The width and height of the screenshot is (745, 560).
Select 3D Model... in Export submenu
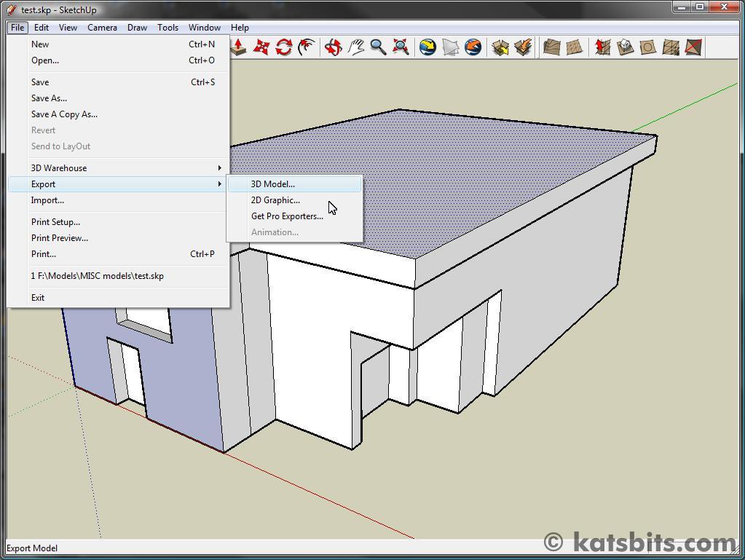(295, 184)
